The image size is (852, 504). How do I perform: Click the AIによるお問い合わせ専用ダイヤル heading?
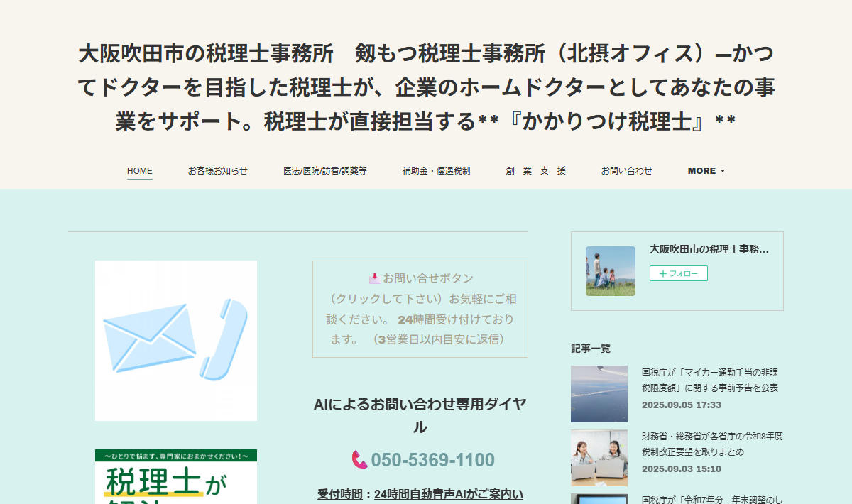click(420, 415)
